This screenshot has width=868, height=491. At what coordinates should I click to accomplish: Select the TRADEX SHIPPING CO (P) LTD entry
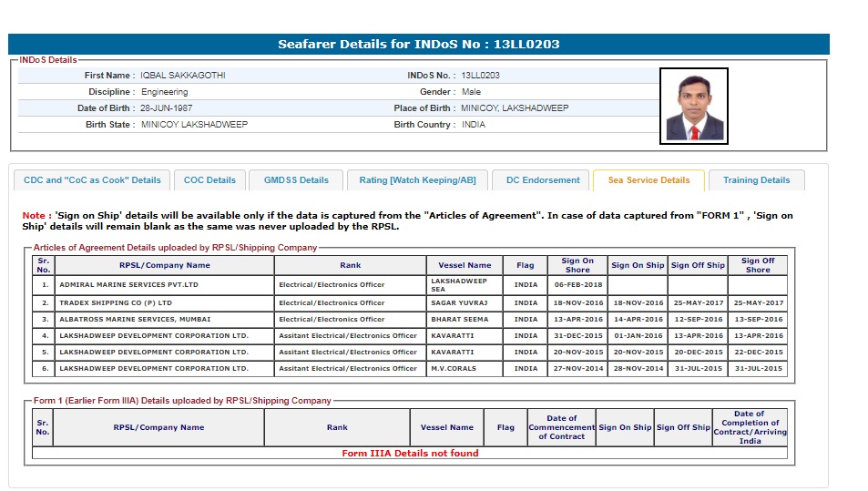pyautogui.click(x=115, y=302)
